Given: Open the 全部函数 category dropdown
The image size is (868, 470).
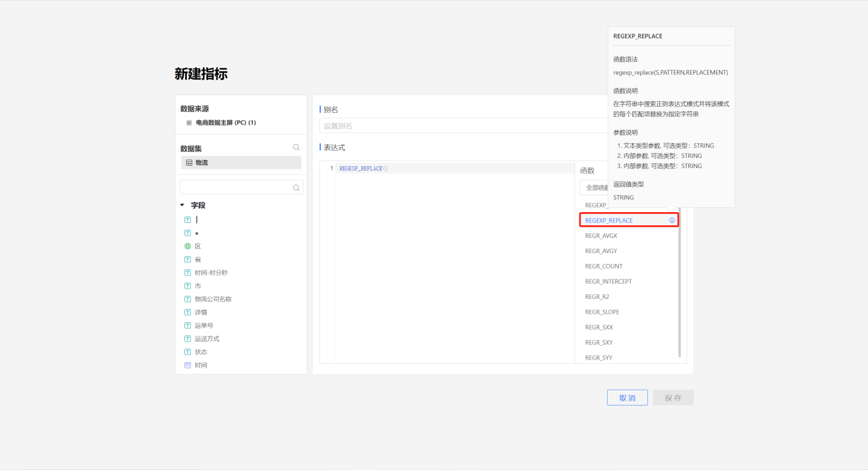Looking at the screenshot, I should click(594, 188).
